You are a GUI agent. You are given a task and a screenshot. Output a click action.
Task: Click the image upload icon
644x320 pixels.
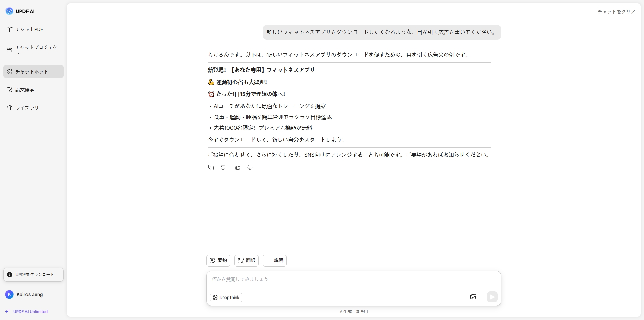point(473,297)
